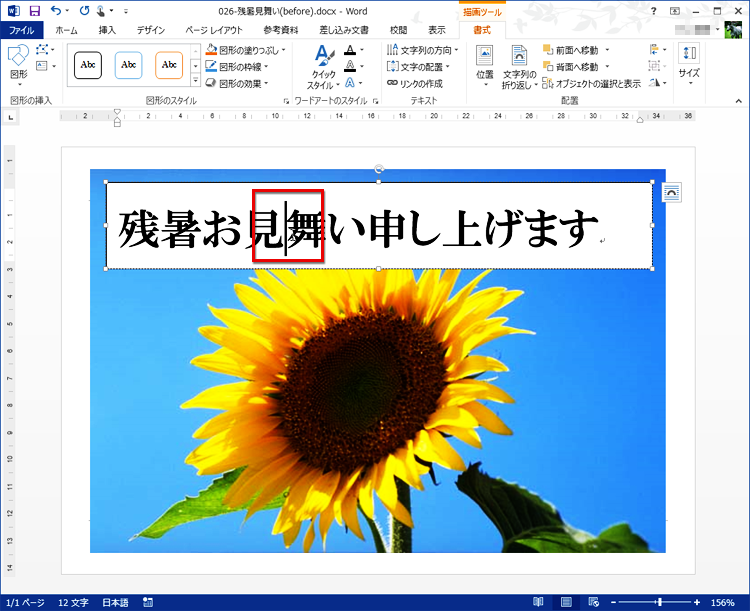Image resolution: width=750 pixels, height=611 pixels.
Task: Click the rotate objects triangle icon
Action: (654, 83)
